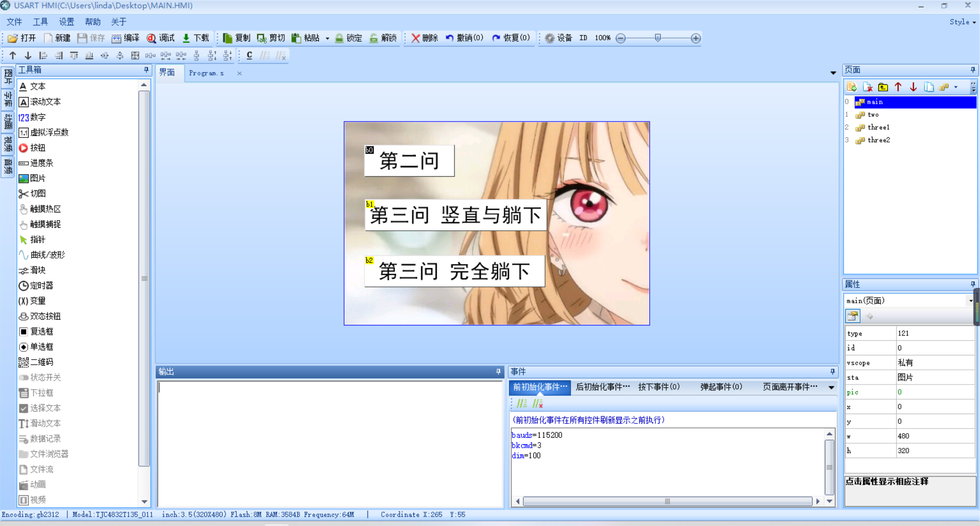Click the 粘贴 paste toolbar button
The image size is (980, 526).
tap(306, 38)
